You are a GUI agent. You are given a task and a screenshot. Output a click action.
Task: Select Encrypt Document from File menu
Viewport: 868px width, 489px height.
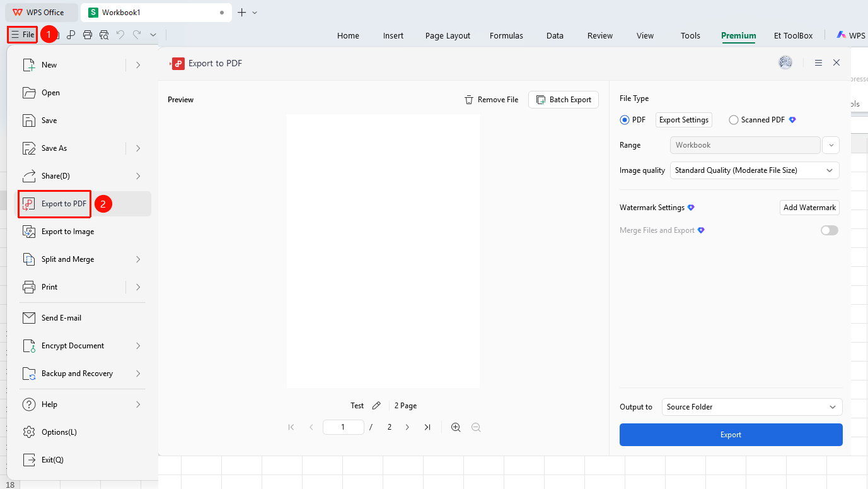(83, 346)
